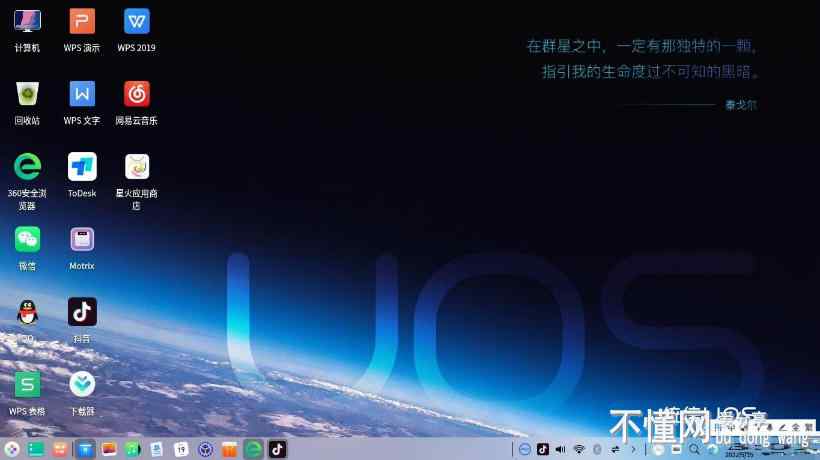Open the launcher at the taskbar's left end
Viewport: 820px width, 460px height.
tap(12, 449)
